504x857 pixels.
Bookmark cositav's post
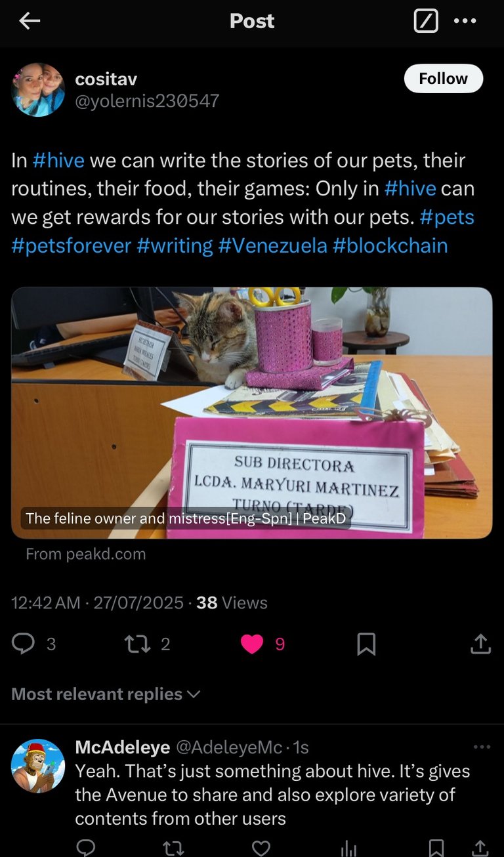click(x=366, y=644)
